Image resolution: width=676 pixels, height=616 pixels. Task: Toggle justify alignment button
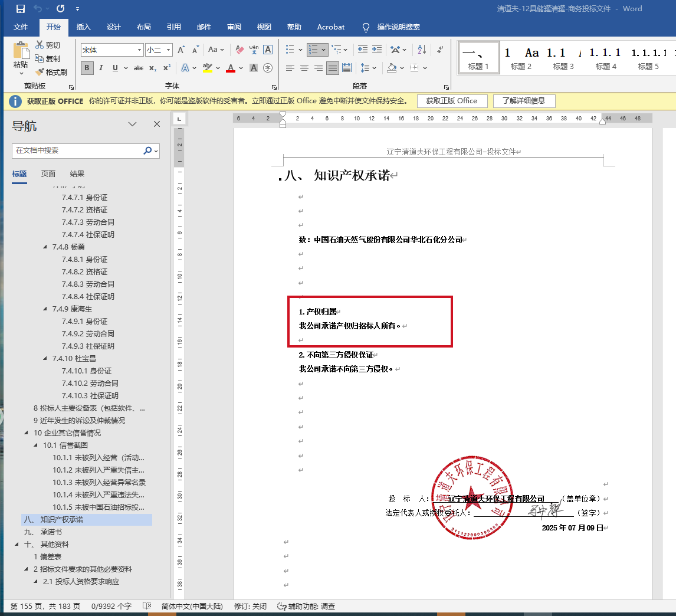(x=332, y=68)
